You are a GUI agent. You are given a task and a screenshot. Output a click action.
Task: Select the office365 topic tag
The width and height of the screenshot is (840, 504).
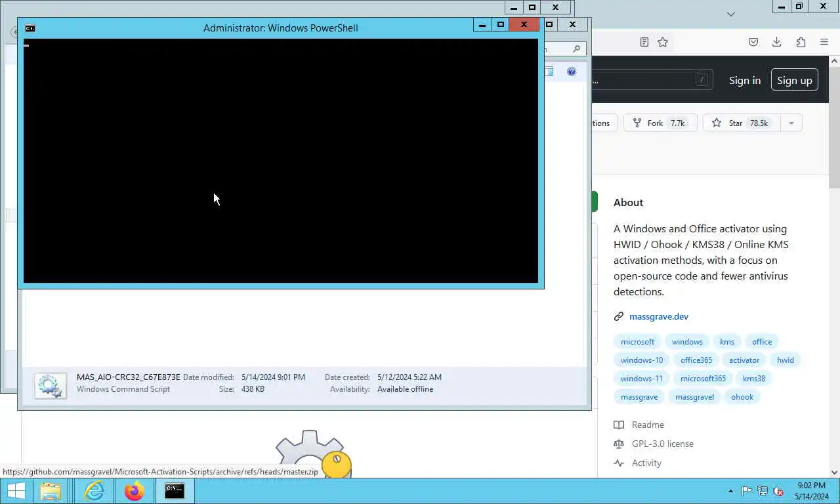[x=696, y=360]
